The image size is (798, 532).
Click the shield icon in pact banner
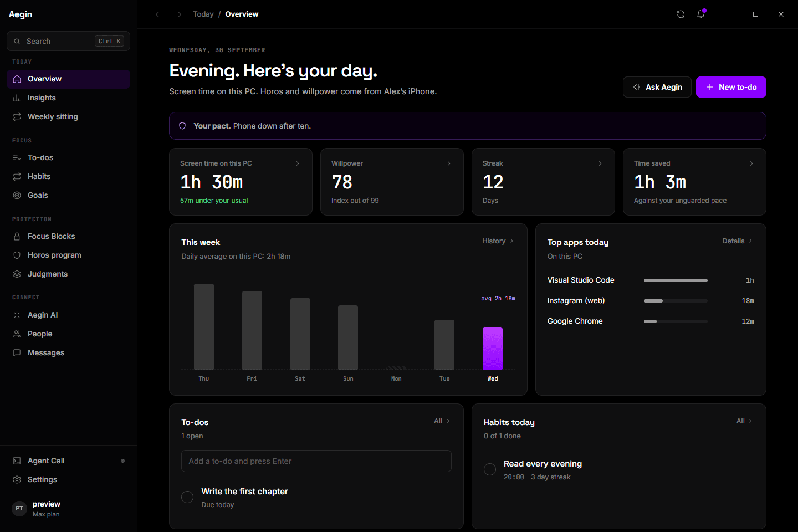[x=182, y=126]
